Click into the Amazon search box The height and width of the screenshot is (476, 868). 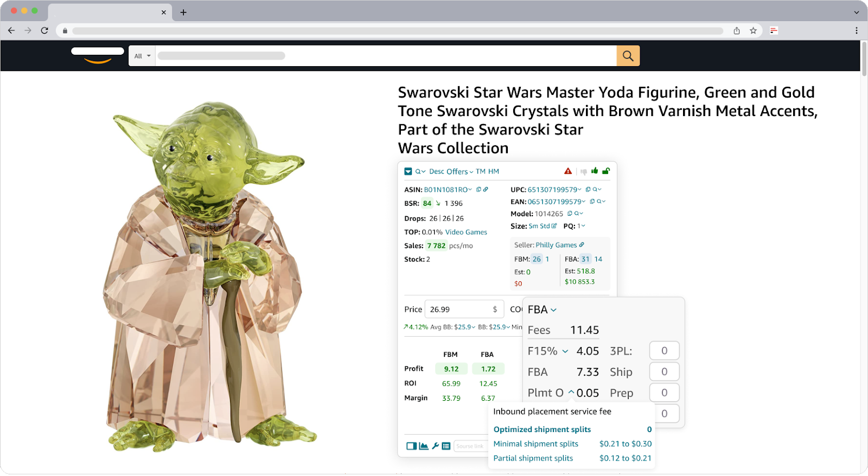pos(386,56)
